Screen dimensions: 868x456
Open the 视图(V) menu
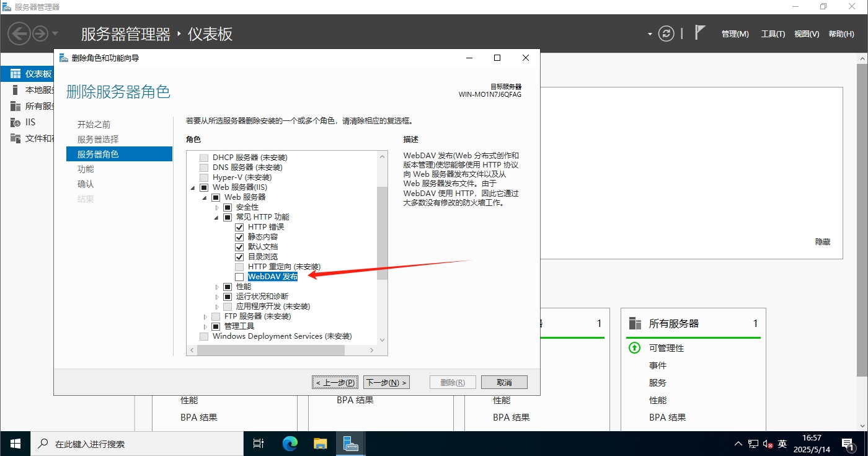click(x=807, y=34)
